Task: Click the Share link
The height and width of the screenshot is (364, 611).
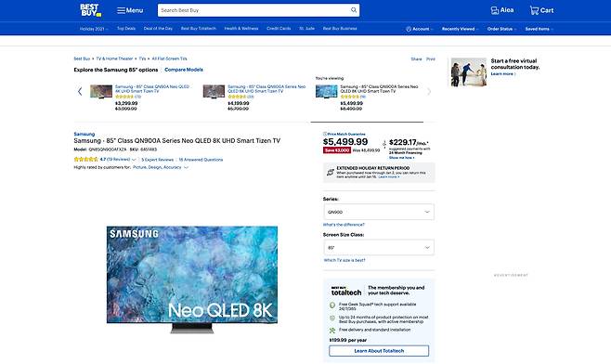Action: [x=416, y=59]
